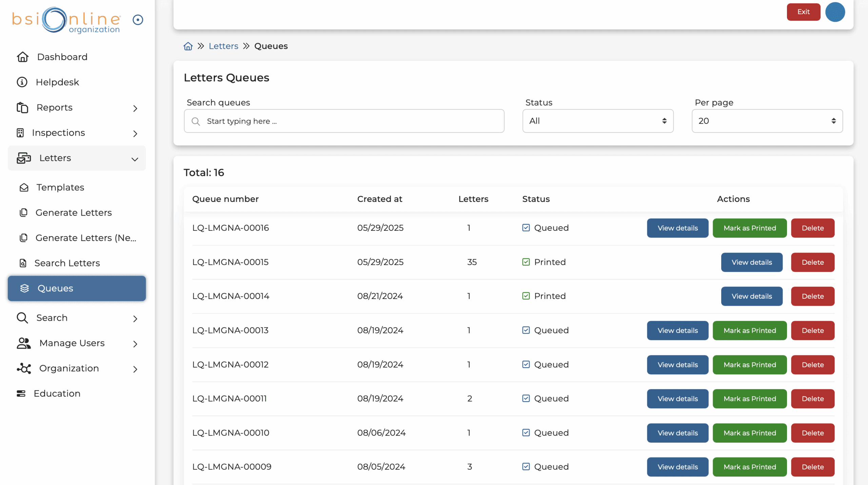Mark LQ-LMGNA-00010 as Printed
868x485 pixels.
pyautogui.click(x=749, y=433)
